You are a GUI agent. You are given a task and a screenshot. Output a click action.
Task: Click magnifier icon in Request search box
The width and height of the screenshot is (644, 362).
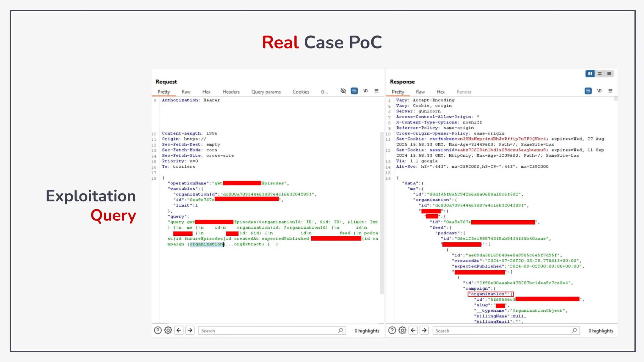pyautogui.click(x=341, y=330)
